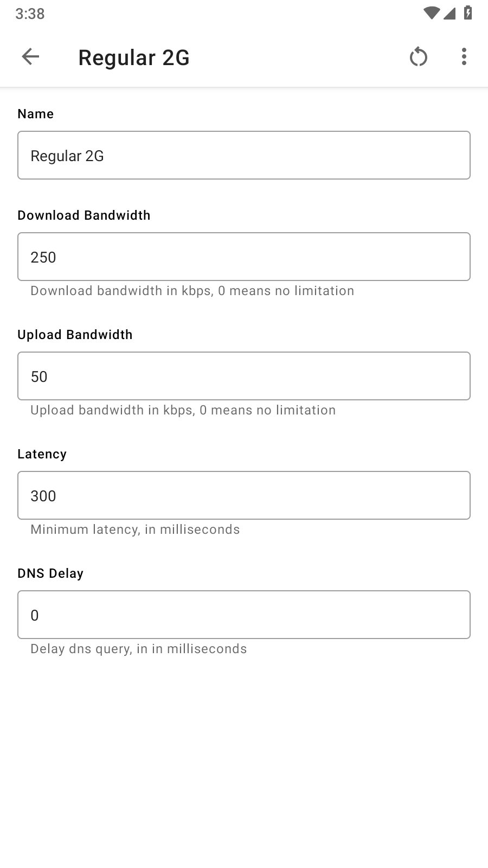488x868 pixels.
Task: Open the three-dot overflow menu
Action: point(464,56)
